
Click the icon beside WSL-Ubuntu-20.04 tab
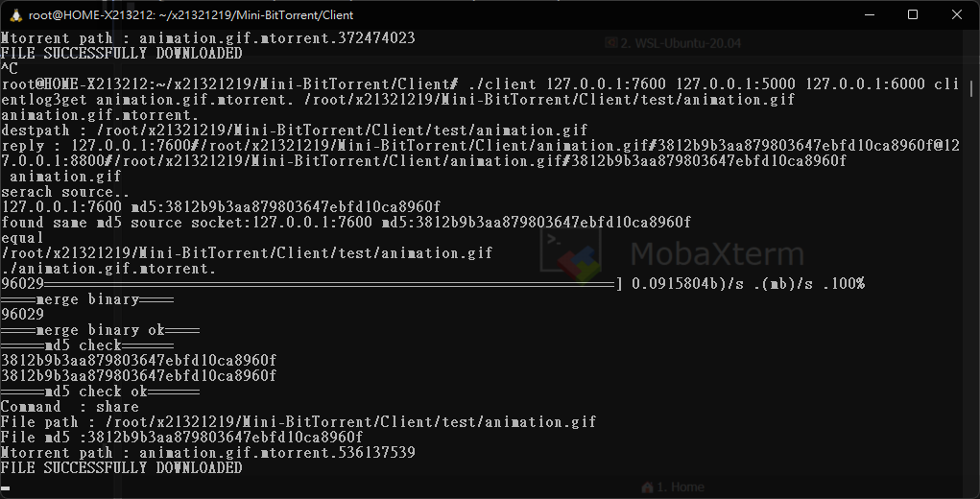coord(611,43)
